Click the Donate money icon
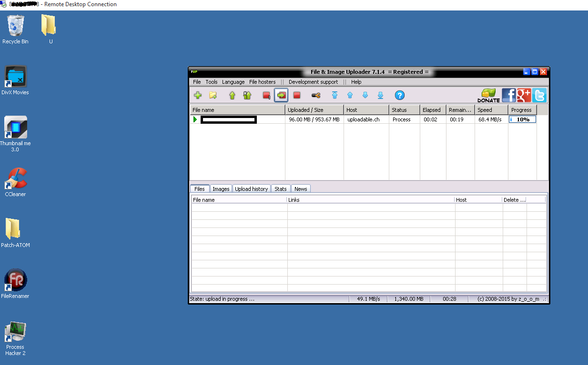The image size is (588, 365). [488, 95]
